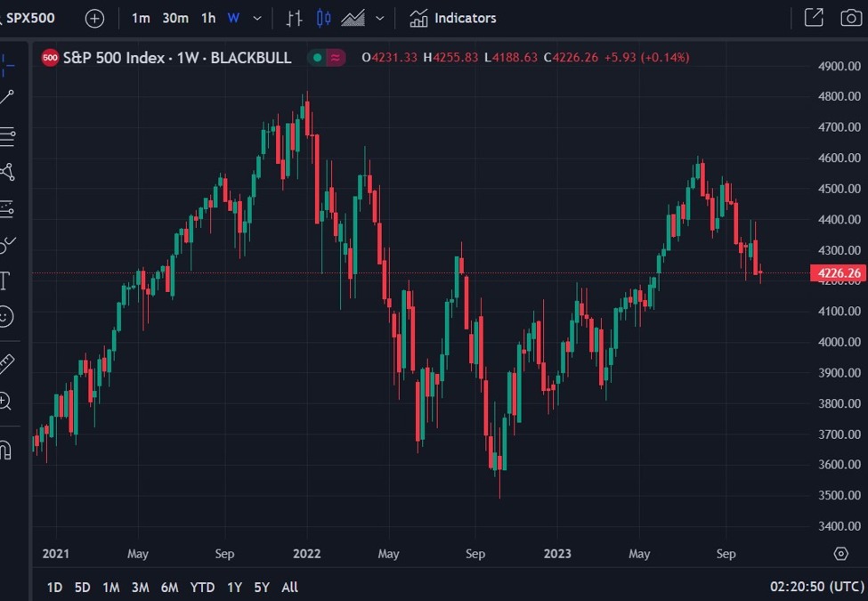Image resolution: width=868 pixels, height=601 pixels.
Task: Open the Indicators panel
Action: [450, 18]
